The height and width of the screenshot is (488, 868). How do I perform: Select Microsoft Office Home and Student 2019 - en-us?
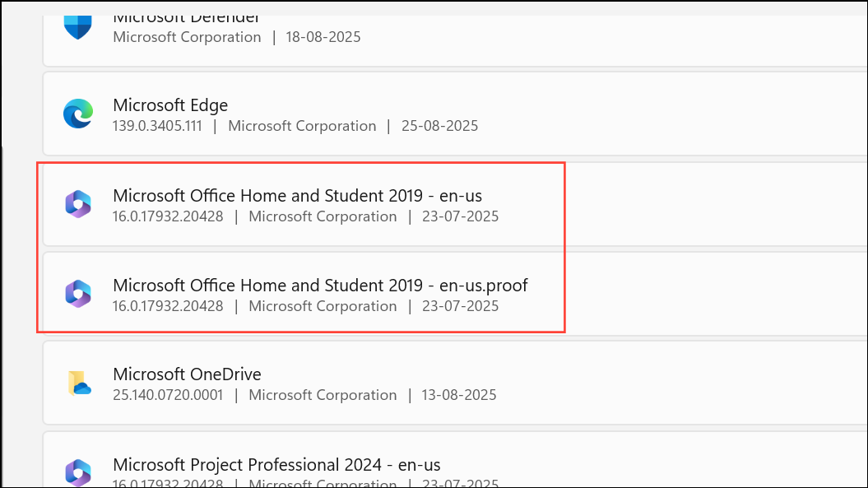pyautogui.click(x=297, y=196)
